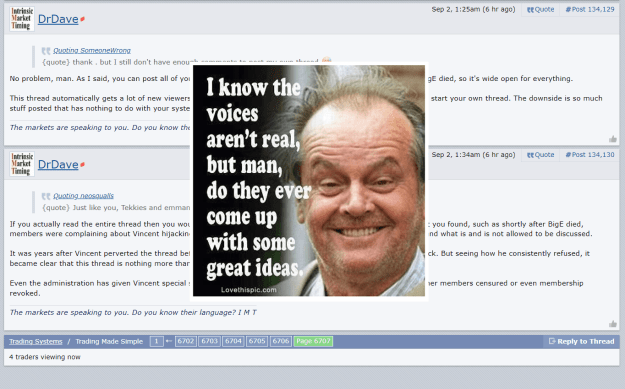This screenshot has height=389, width=625.
Task: Open DrDave's profile in post 134,129
Action: coord(58,19)
